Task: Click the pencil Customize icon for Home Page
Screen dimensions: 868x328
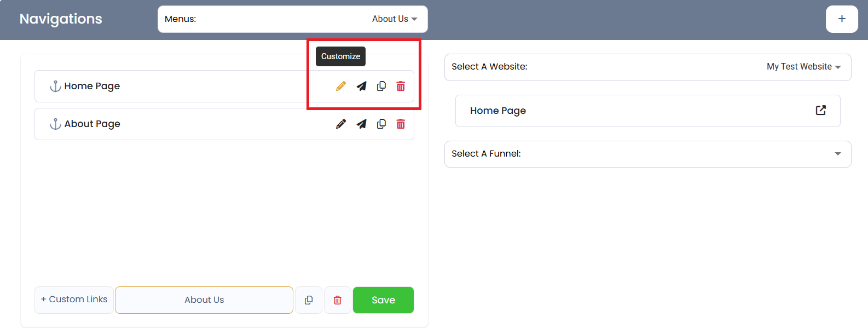Action: click(x=340, y=86)
